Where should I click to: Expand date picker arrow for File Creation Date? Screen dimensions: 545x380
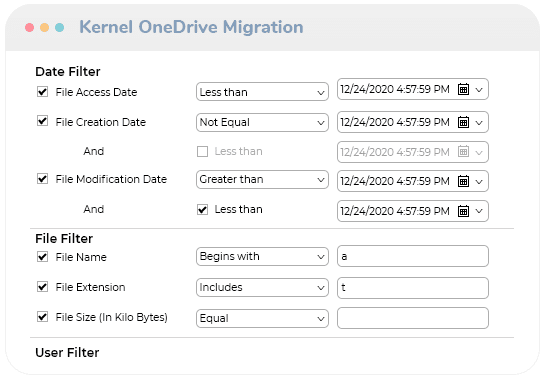(x=479, y=123)
